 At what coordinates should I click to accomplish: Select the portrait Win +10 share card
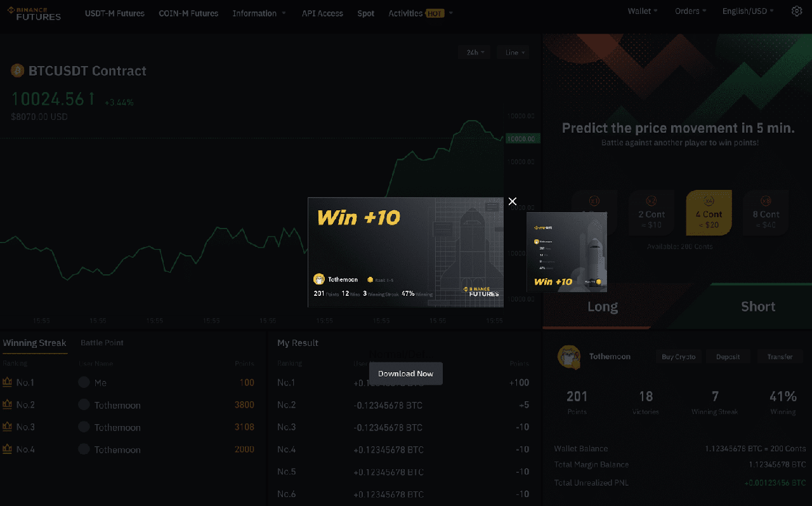coord(566,252)
